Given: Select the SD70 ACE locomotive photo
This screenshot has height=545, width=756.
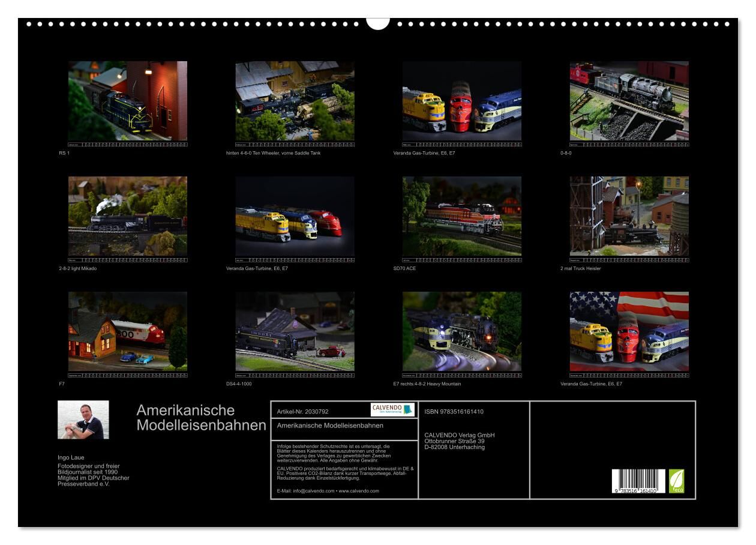Looking at the screenshot, I should (x=461, y=216).
